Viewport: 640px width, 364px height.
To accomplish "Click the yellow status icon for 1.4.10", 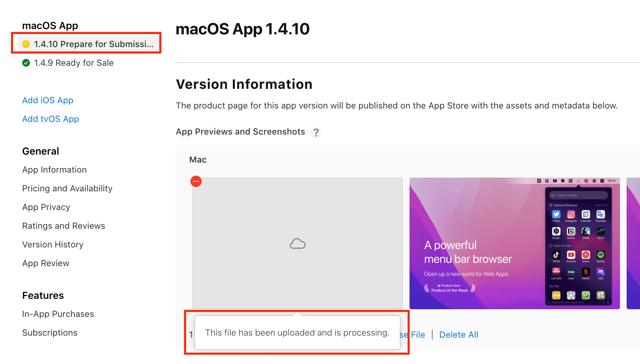I will [x=26, y=44].
